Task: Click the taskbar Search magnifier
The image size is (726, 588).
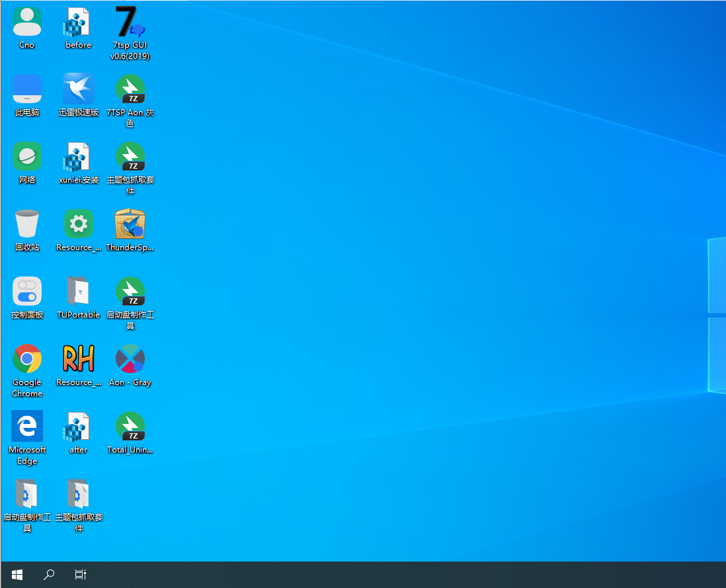Action: coord(49,575)
